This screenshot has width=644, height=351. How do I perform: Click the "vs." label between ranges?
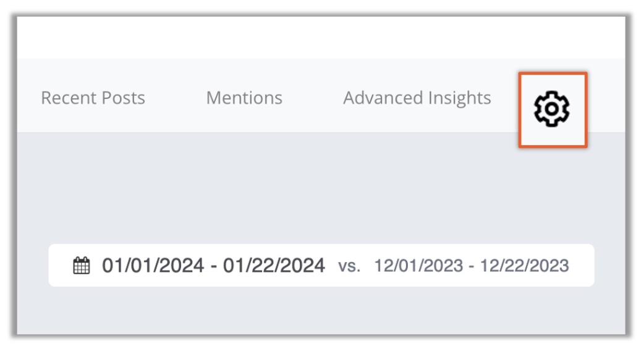(x=349, y=266)
